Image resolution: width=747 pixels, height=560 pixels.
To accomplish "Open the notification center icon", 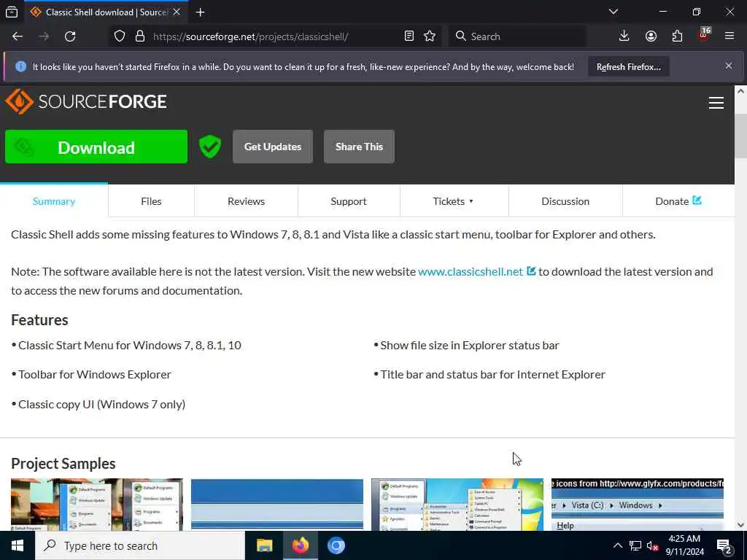I will 724,546.
